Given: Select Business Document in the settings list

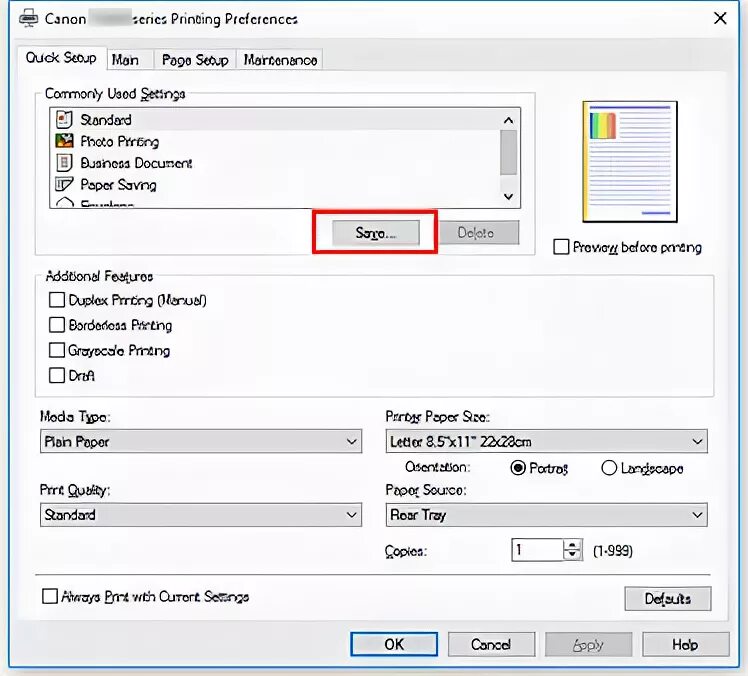Looking at the screenshot, I should coord(275,163).
